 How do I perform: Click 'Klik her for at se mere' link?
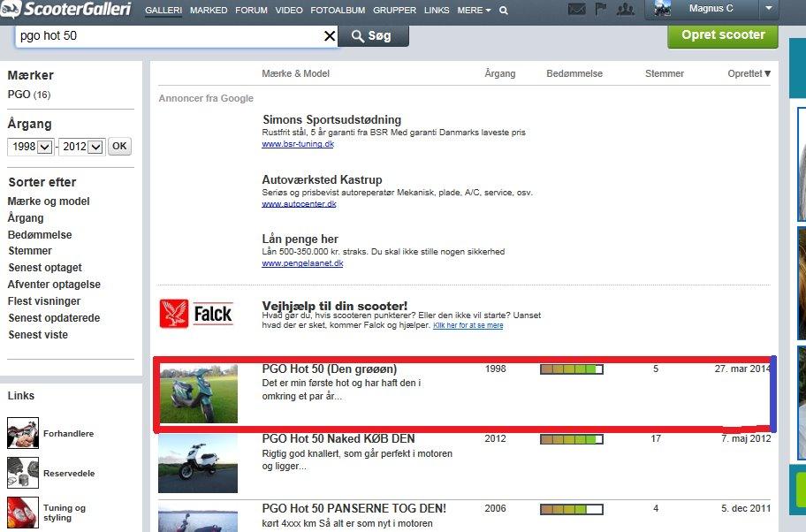(468, 325)
